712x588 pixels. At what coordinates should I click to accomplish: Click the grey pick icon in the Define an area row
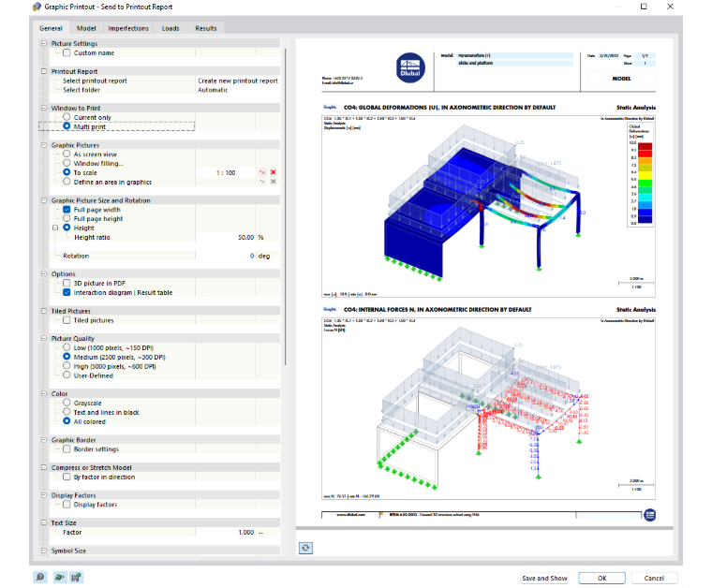coord(262,182)
